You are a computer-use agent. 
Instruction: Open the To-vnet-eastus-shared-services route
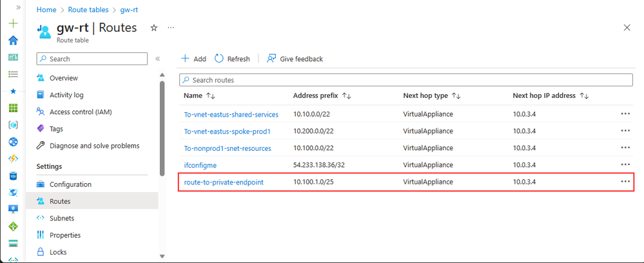coord(231,115)
